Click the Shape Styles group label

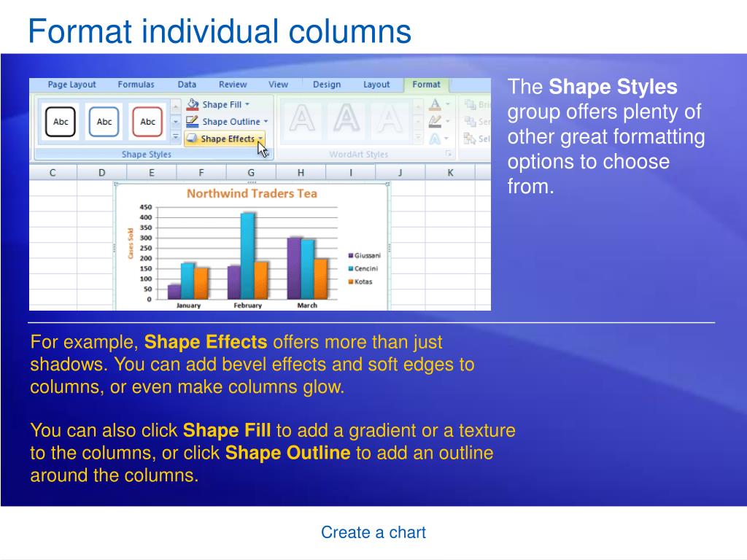tap(146, 155)
